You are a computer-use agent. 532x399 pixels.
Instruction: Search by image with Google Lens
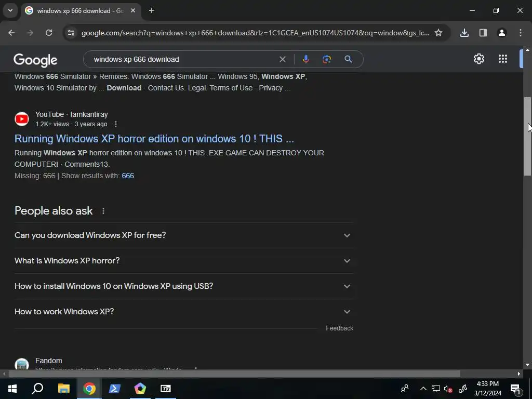[327, 59]
